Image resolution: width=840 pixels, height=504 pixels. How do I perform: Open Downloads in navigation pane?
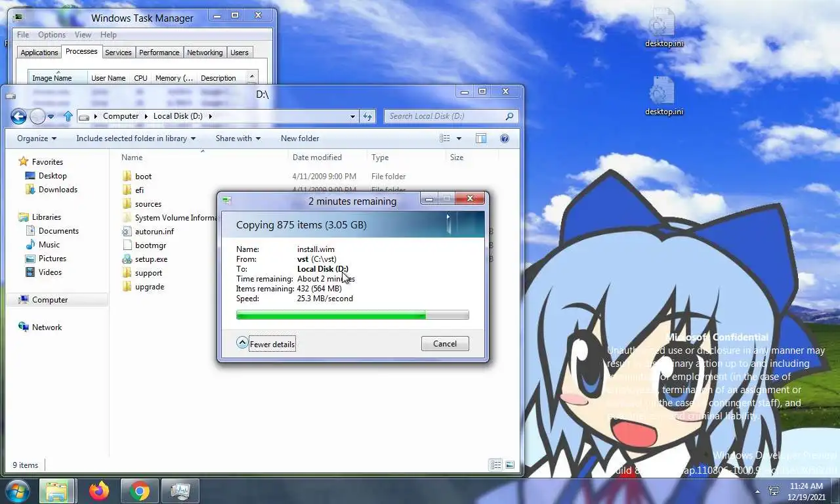tap(58, 190)
